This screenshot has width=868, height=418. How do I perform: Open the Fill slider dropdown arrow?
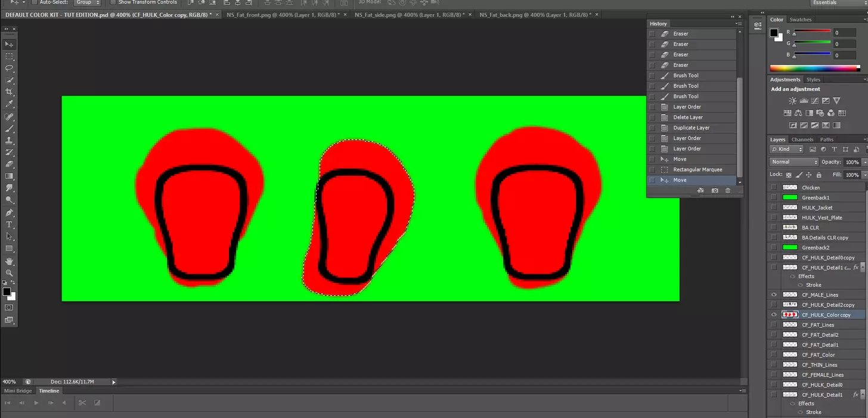[x=865, y=175]
